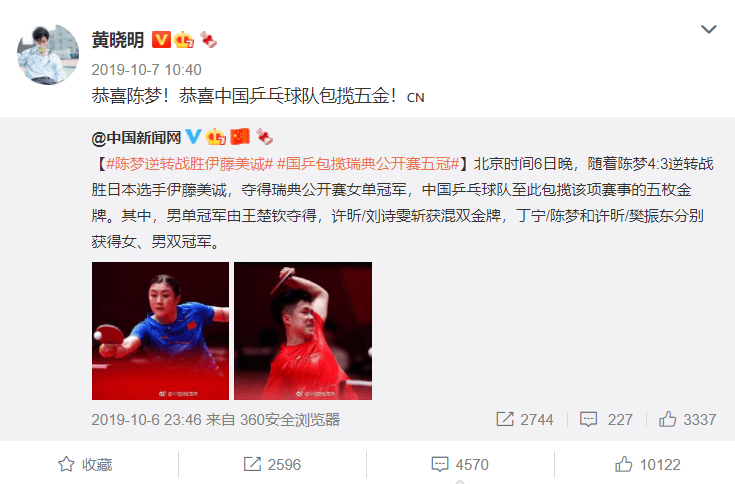View the photo of the player in red
Screen dimensions: 735x484
pos(303,331)
